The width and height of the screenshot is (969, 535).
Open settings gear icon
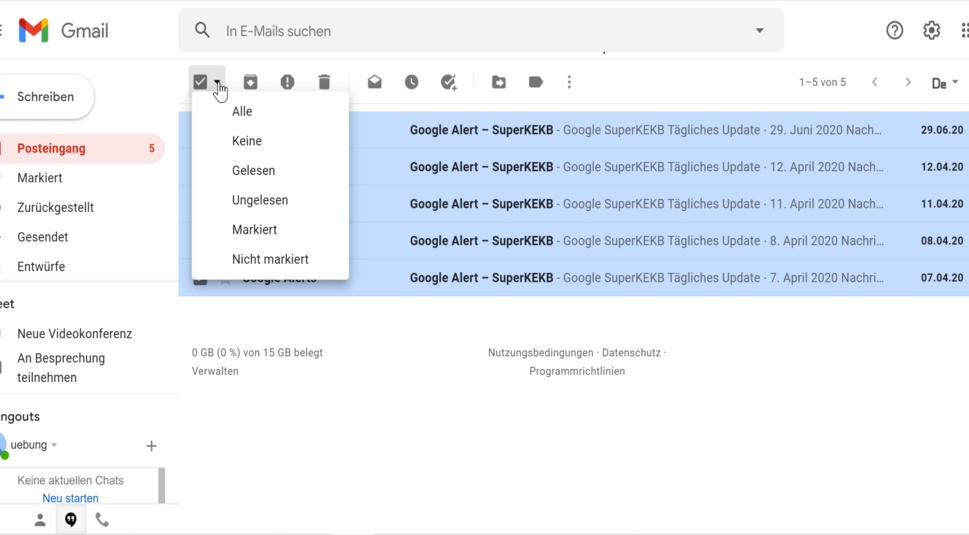[931, 30]
